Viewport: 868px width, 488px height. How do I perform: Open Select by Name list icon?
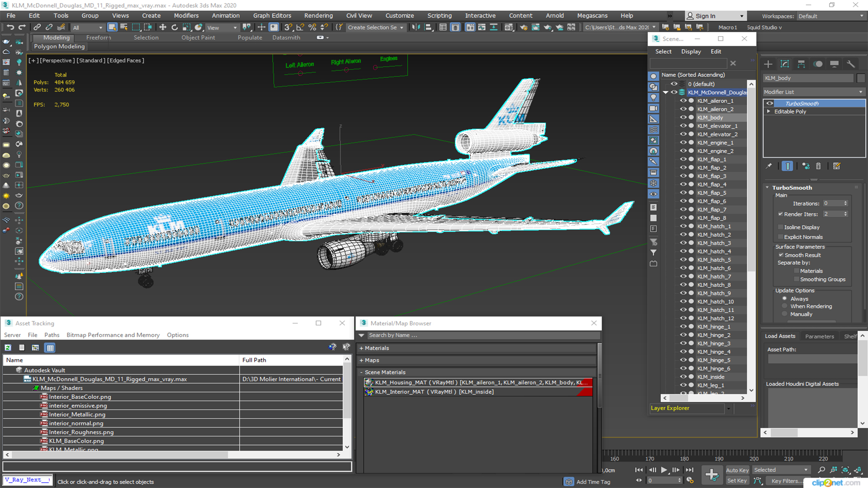[x=124, y=27]
